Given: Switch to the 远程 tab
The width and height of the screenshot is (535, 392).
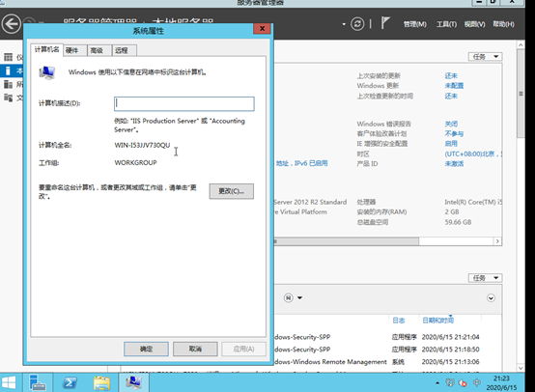Looking at the screenshot, I should [x=125, y=50].
